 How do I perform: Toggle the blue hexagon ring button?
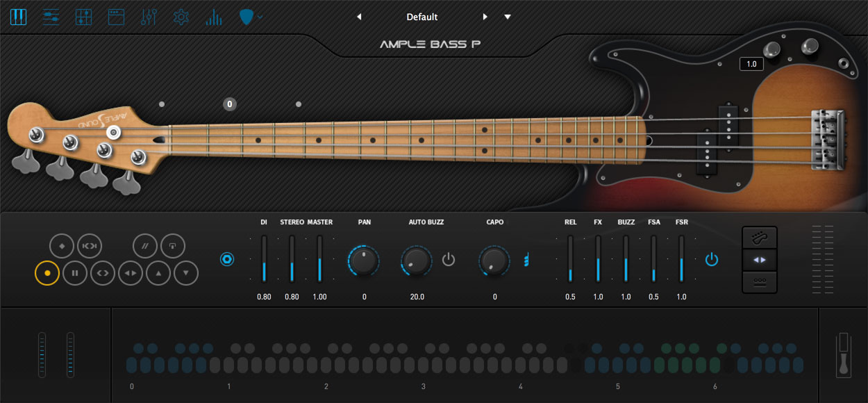point(227,259)
